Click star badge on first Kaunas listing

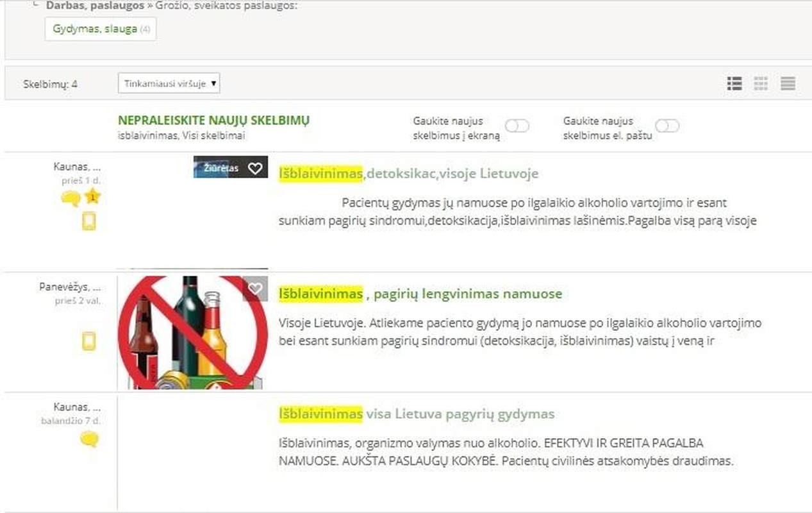[x=93, y=197]
